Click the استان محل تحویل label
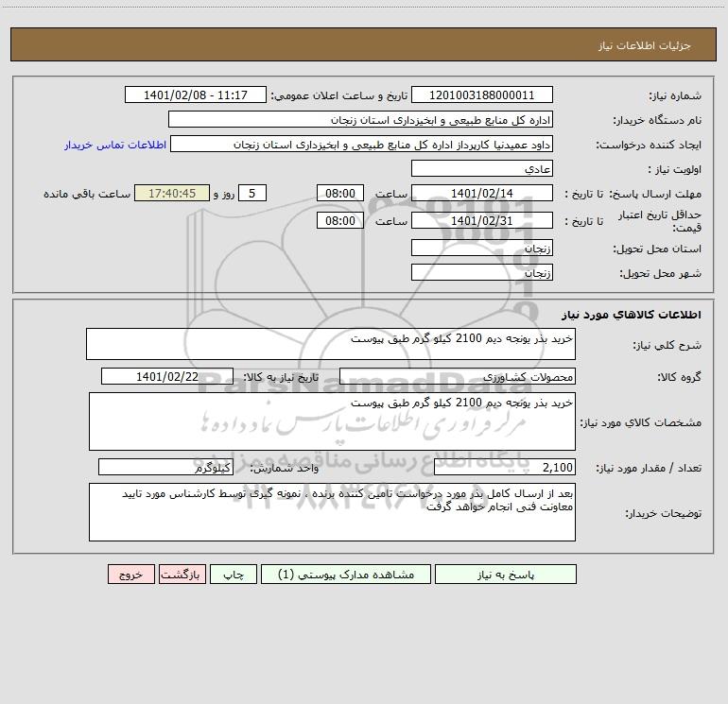The height and width of the screenshot is (704, 728). coord(657,249)
